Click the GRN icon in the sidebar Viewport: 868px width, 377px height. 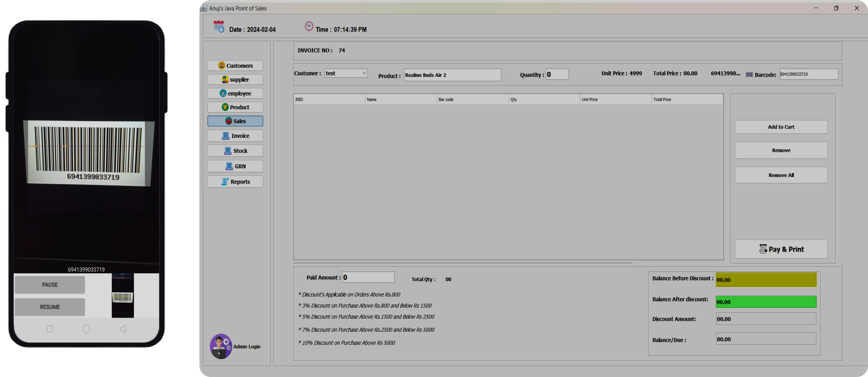[229, 166]
